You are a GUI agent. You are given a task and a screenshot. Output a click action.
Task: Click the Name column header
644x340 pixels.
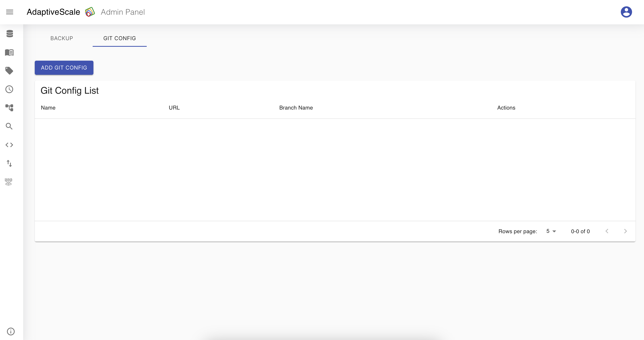tap(48, 108)
